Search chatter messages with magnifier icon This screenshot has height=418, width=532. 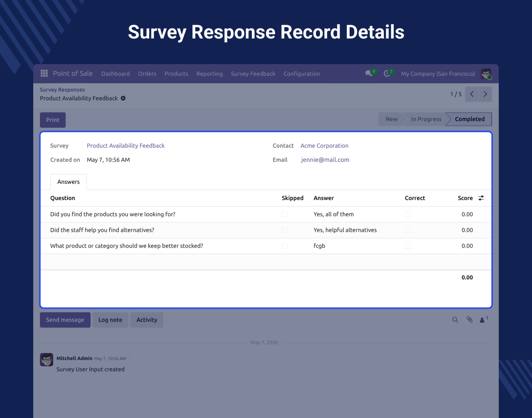click(455, 320)
